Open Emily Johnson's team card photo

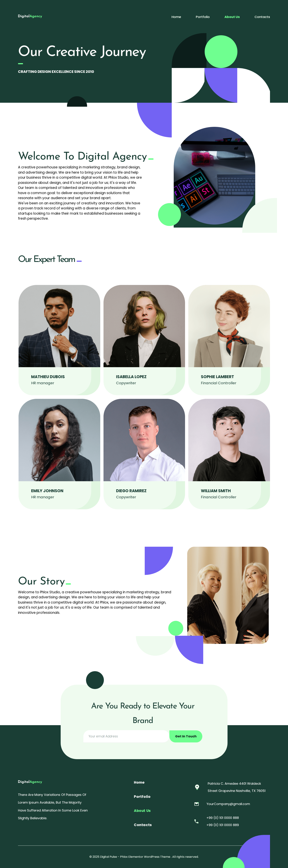pyautogui.click(x=59, y=440)
